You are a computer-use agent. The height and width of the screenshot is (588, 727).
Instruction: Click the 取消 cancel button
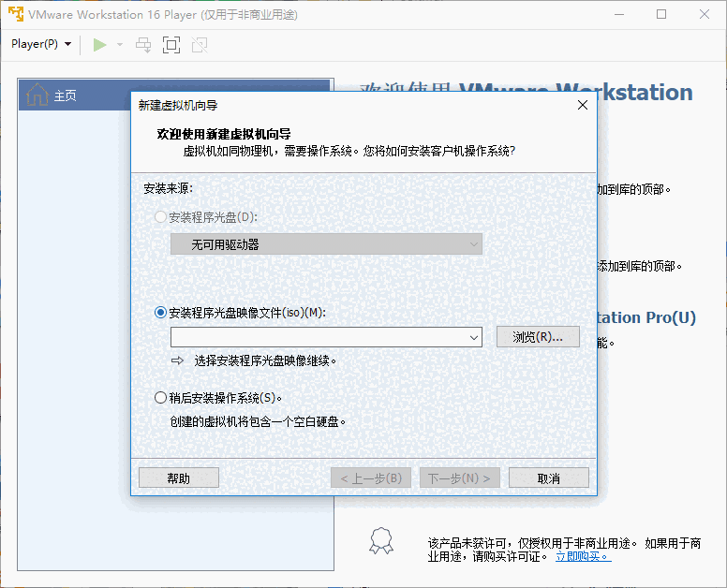pos(549,478)
